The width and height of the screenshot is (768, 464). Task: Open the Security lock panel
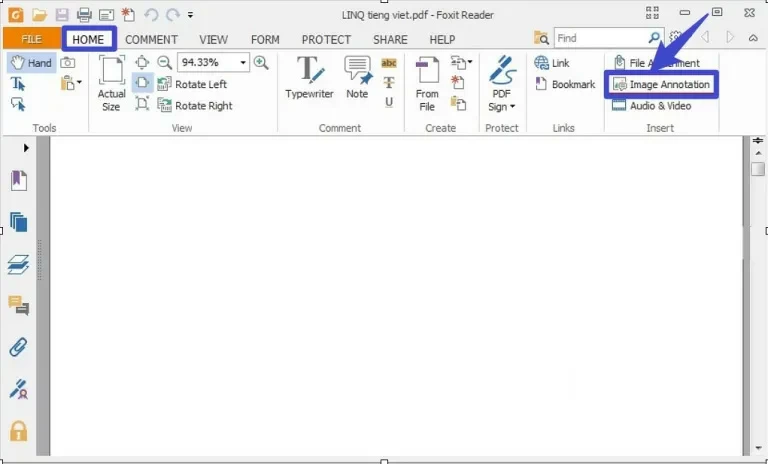(19, 431)
